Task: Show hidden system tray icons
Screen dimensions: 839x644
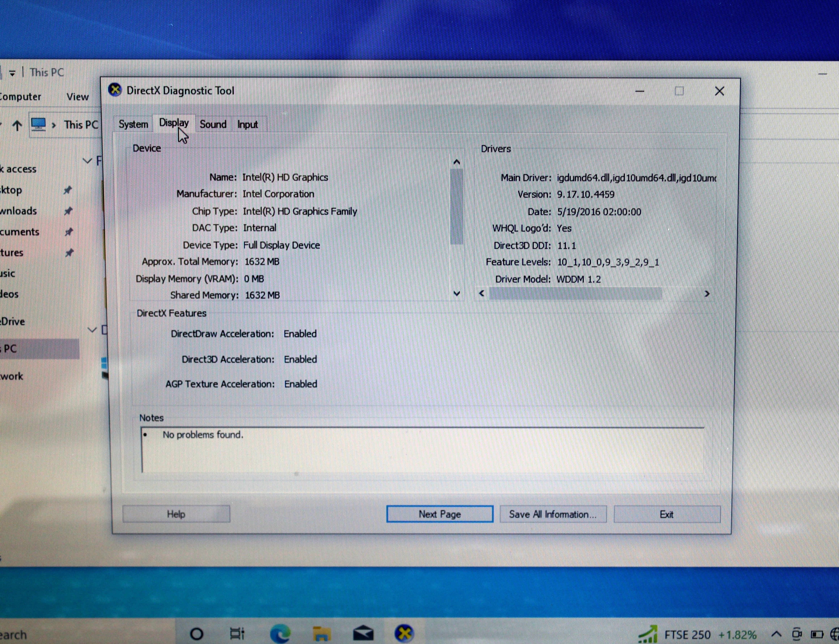Action: [776, 634]
